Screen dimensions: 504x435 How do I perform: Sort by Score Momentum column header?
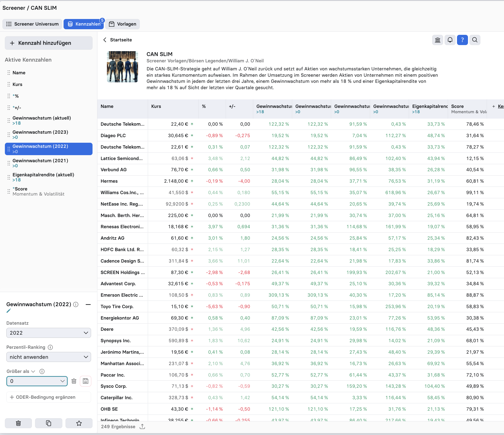point(467,109)
